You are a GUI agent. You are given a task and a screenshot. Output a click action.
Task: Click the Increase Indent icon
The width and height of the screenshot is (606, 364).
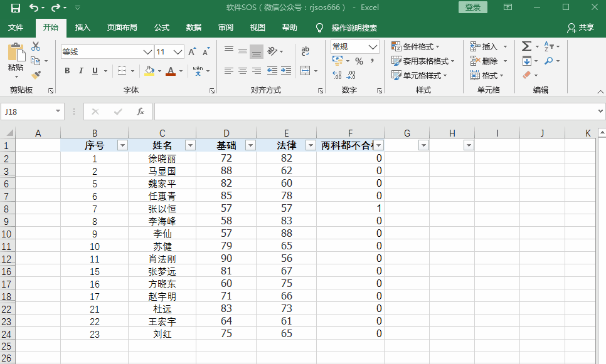coord(286,71)
